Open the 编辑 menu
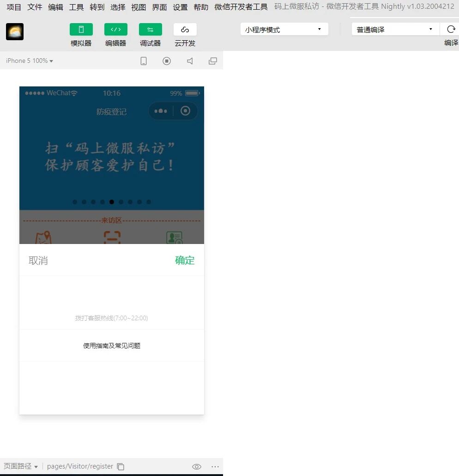This screenshot has width=459, height=476. tap(55, 7)
